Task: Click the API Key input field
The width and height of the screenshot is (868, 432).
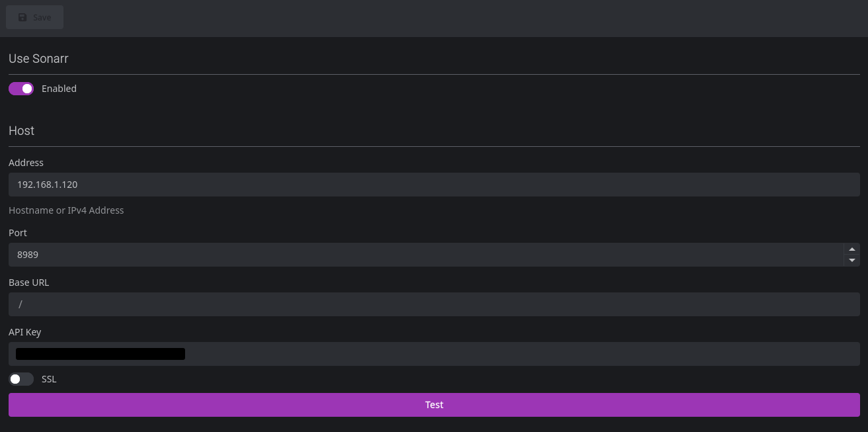Action: 522,354
